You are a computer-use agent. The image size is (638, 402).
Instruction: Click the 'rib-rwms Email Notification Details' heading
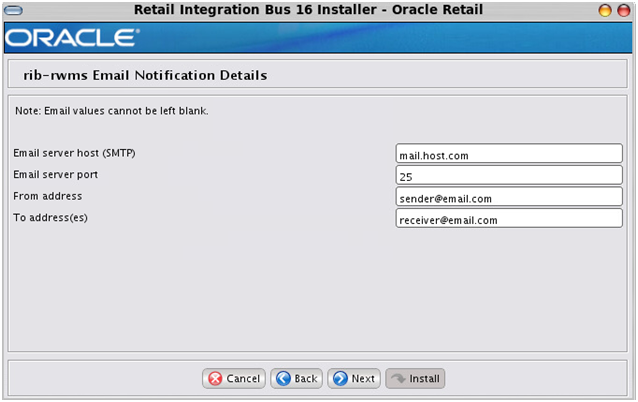pyautogui.click(x=145, y=75)
